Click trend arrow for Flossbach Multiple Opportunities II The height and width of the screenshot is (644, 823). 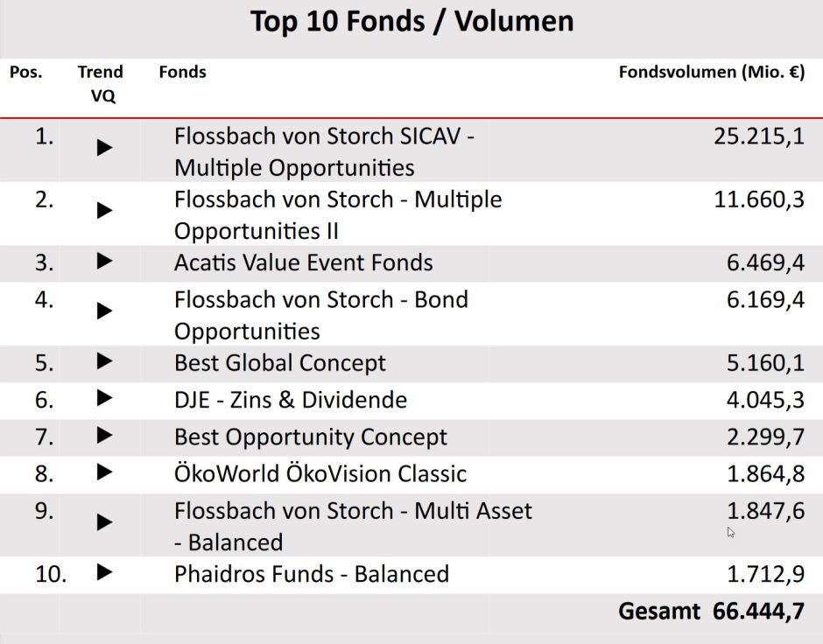(x=105, y=211)
